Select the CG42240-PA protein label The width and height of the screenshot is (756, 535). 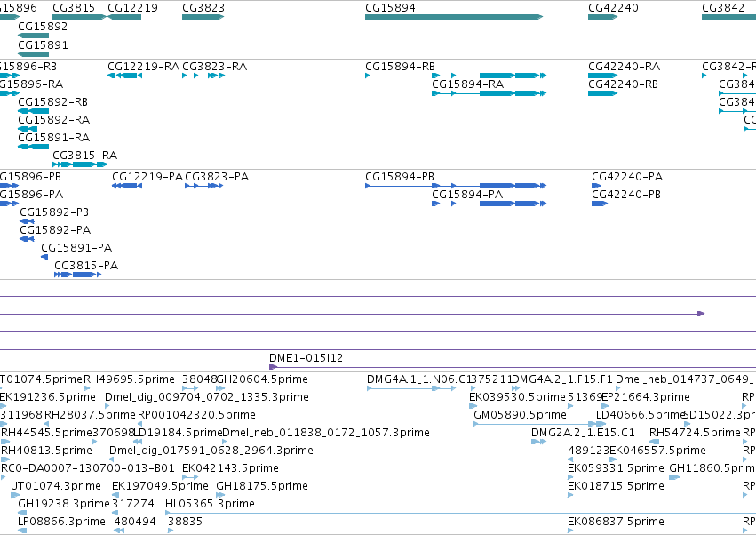tap(627, 177)
